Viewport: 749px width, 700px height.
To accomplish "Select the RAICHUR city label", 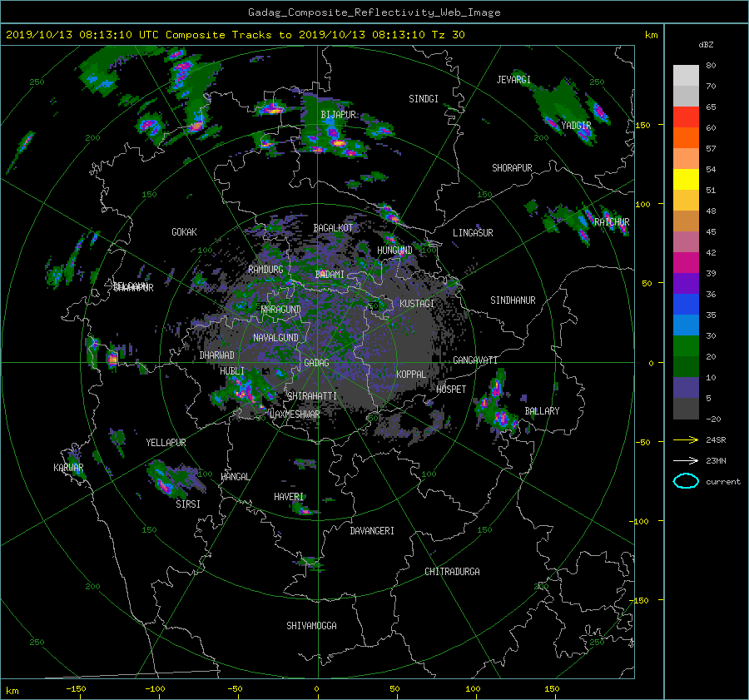I will pyautogui.click(x=612, y=222).
